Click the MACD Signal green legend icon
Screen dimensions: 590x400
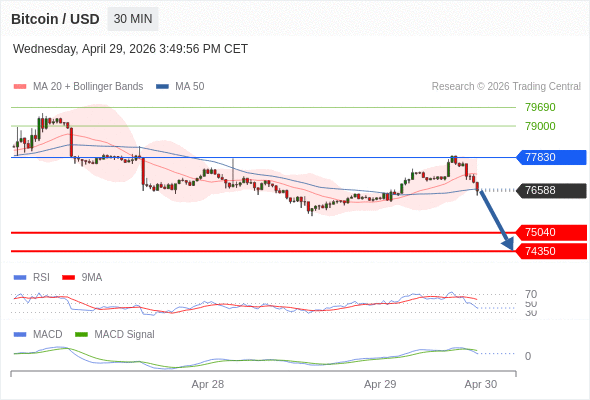[x=81, y=334]
